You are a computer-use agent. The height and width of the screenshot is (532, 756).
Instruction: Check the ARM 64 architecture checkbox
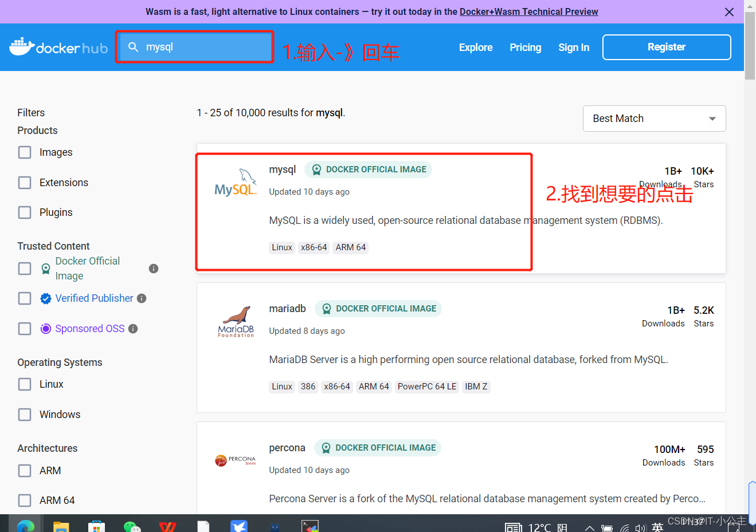click(x=25, y=501)
